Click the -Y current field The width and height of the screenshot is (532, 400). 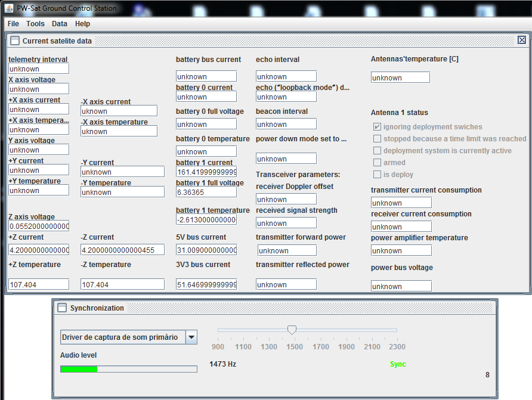(122, 172)
